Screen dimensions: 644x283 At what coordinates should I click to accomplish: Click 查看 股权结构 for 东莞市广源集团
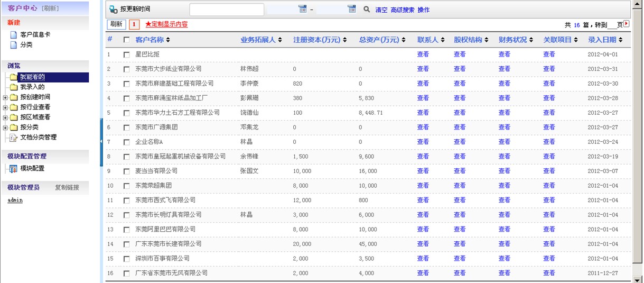point(460,127)
